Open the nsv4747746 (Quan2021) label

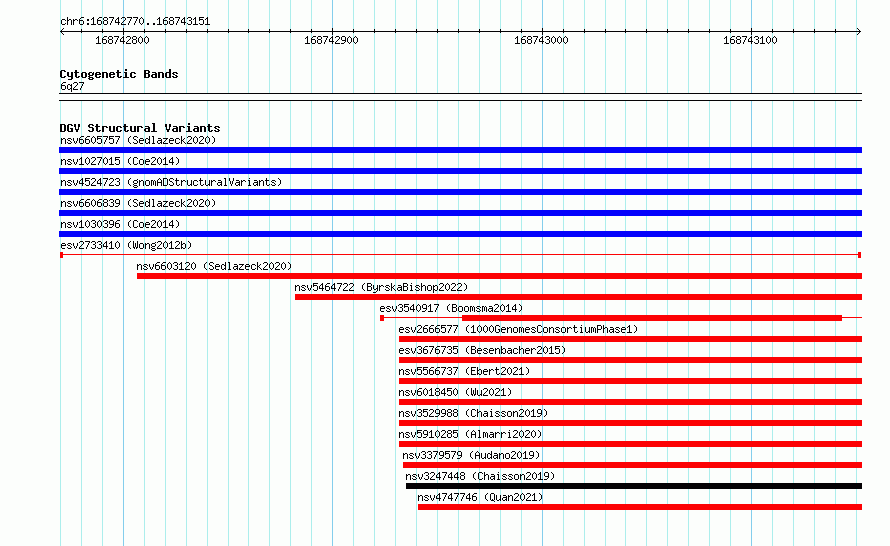coord(480,497)
